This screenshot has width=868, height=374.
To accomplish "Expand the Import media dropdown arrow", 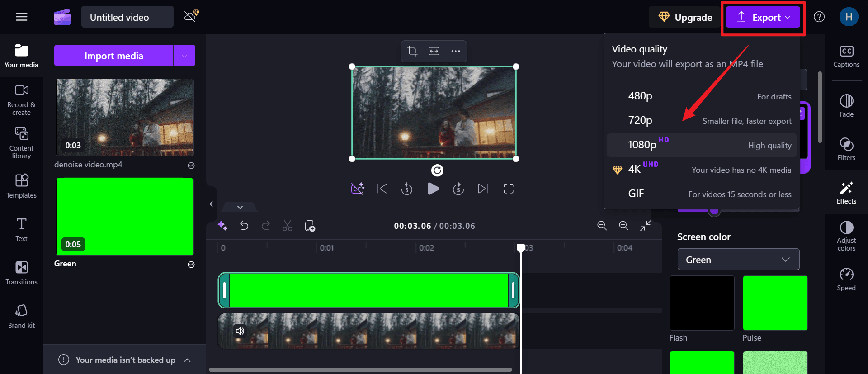I will pos(184,56).
